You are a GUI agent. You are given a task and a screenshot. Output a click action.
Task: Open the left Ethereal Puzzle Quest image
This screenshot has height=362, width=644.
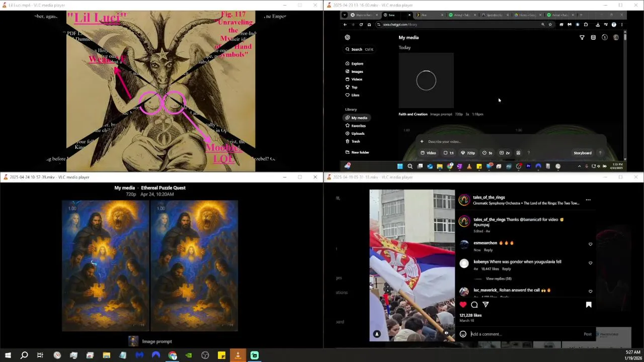pos(105,266)
